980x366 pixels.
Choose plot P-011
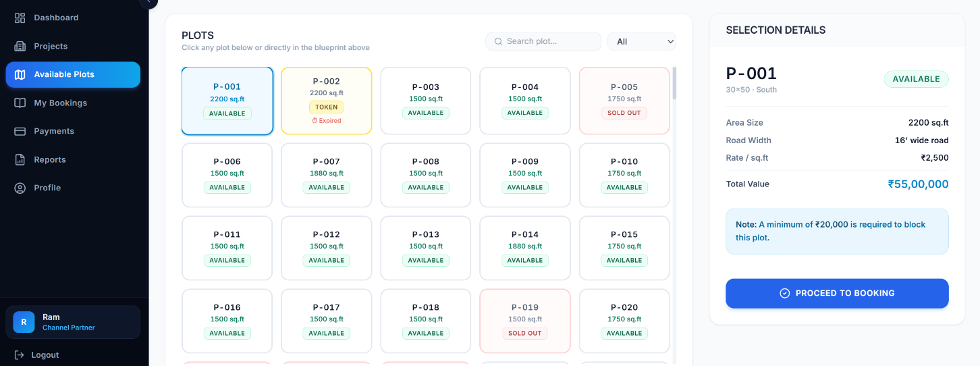[227, 248]
